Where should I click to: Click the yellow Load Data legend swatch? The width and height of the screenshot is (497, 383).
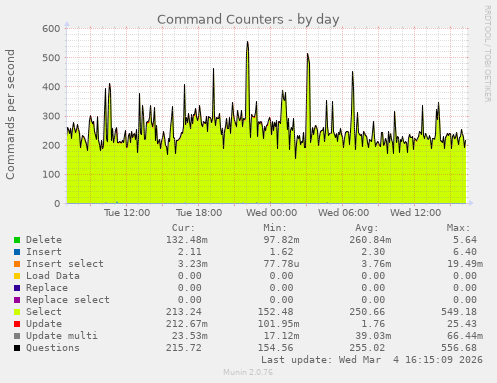tap(17, 276)
